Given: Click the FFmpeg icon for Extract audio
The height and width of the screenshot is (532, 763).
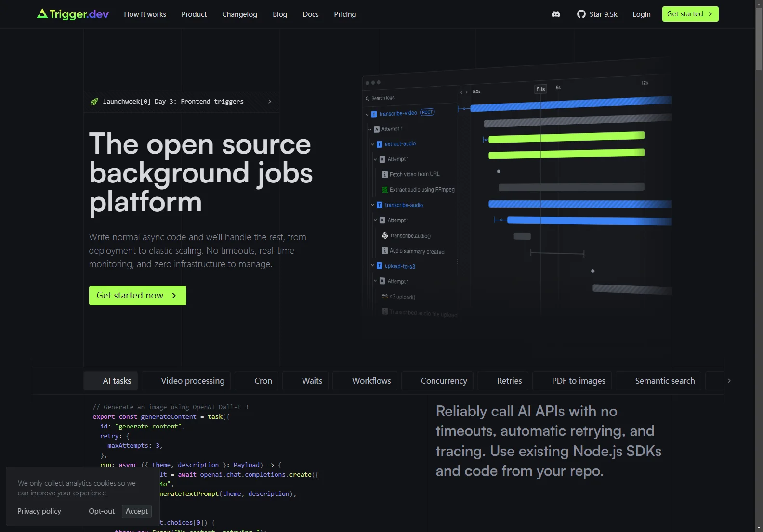Looking at the screenshot, I should (x=385, y=190).
